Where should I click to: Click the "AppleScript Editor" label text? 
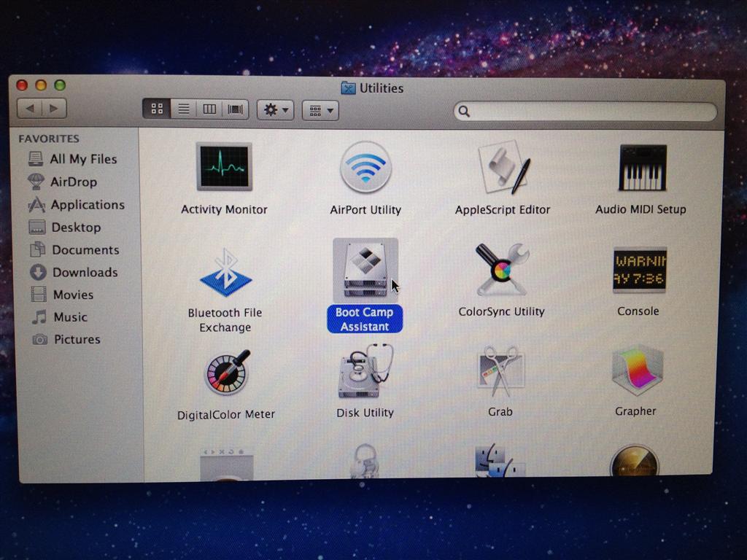[502, 209]
